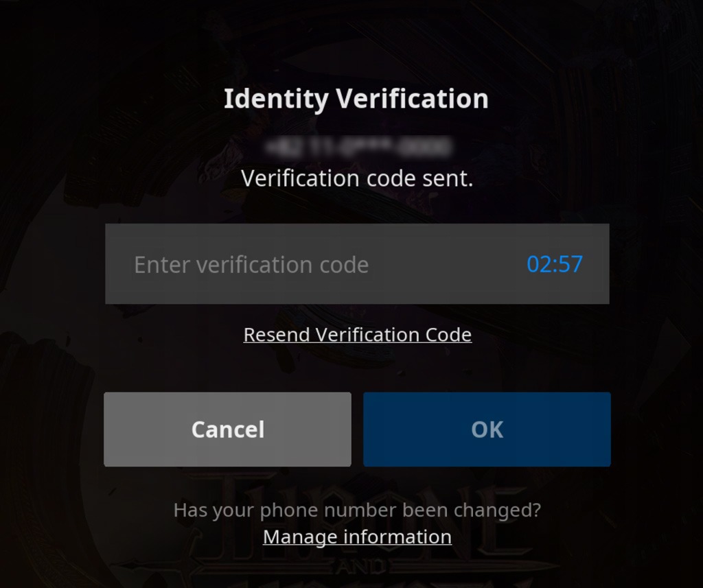Screen dimensions: 703x588
Task: Click the gray Cancel button beside OK
Action: click(x=227, y=430)
